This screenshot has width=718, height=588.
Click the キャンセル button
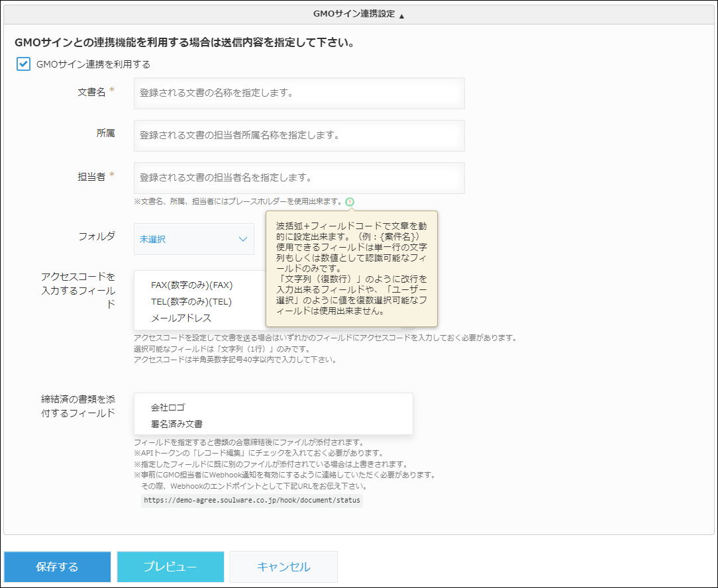click(283, 567)
